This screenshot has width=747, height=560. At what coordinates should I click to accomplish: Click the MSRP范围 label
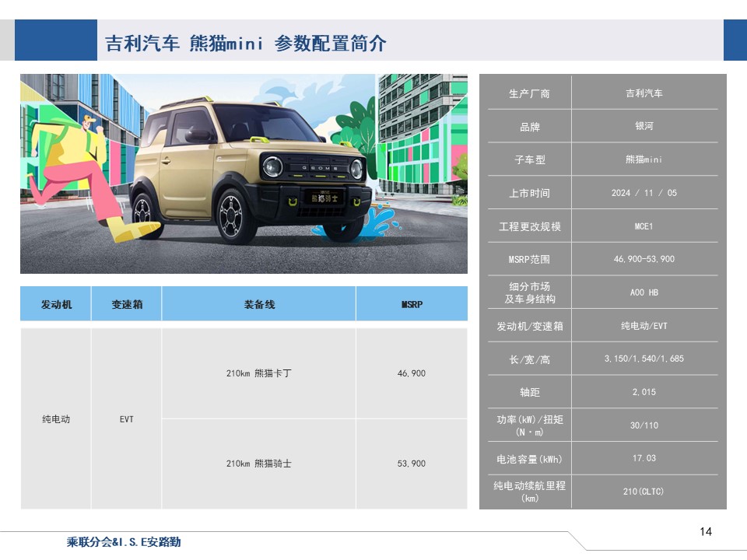point(529,260)
